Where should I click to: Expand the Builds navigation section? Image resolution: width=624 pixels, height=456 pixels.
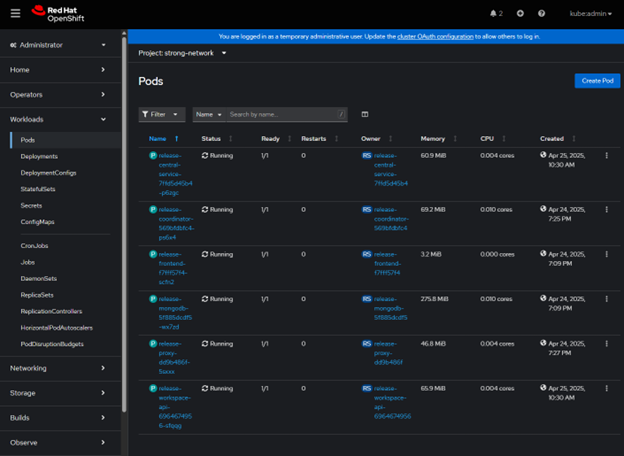click(x=58, y=418)
